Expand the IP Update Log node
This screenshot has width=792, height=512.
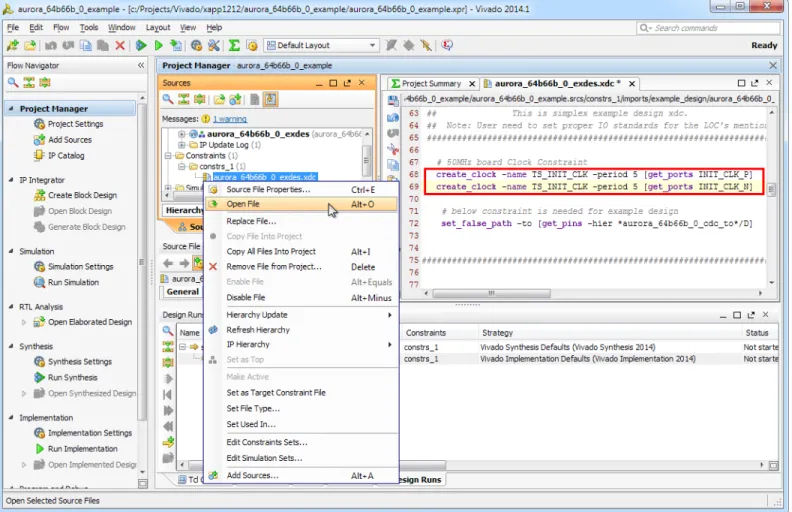pyautogui.click(x=181, y=145)
